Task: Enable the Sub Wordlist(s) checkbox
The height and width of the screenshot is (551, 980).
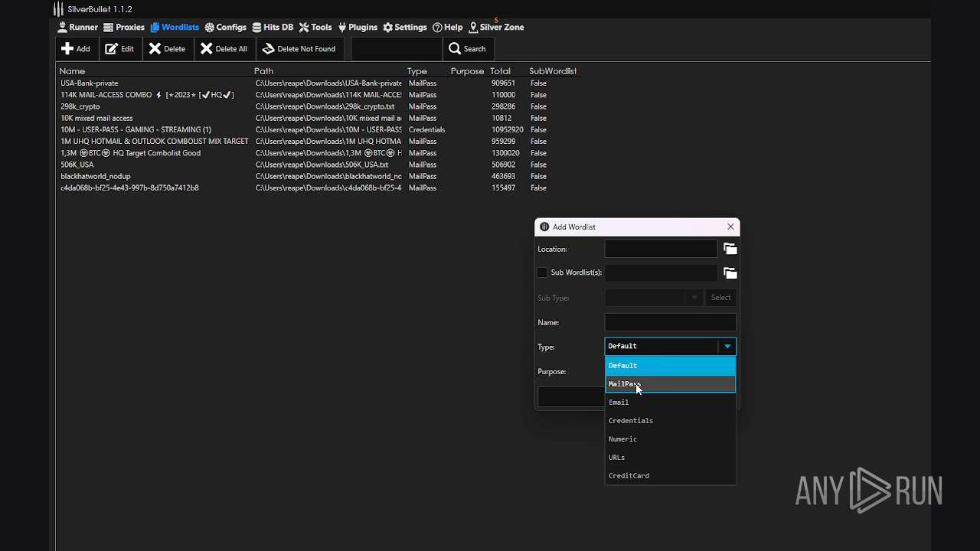Action: point(542,272)
